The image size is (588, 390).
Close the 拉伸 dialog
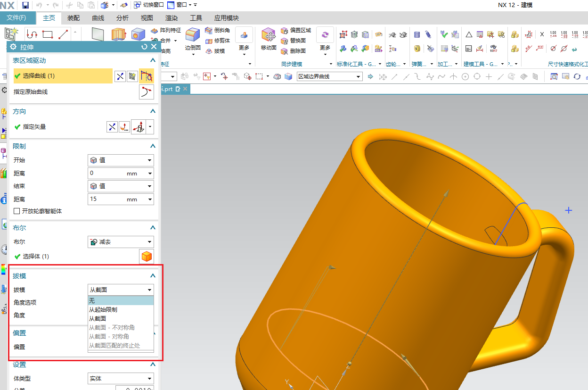tap(154, 47)
